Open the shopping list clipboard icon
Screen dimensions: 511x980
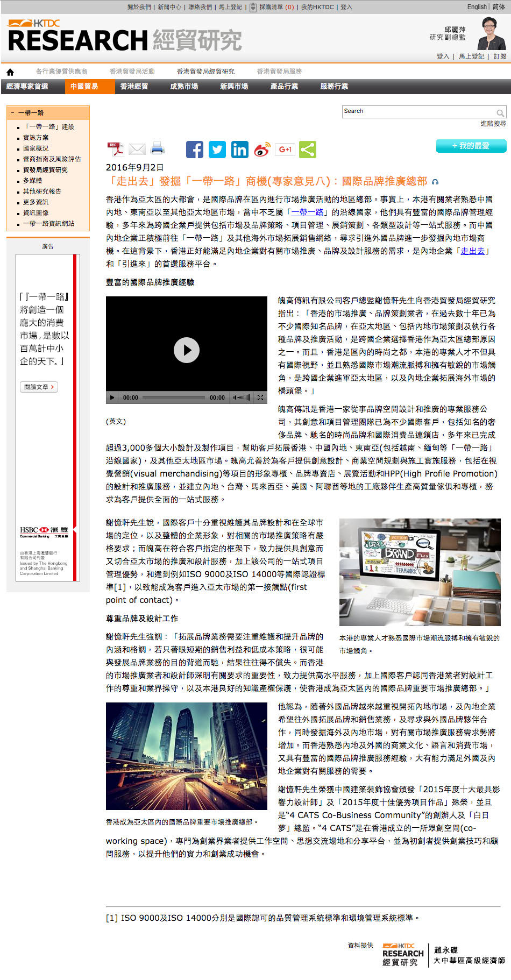point(253,7)
